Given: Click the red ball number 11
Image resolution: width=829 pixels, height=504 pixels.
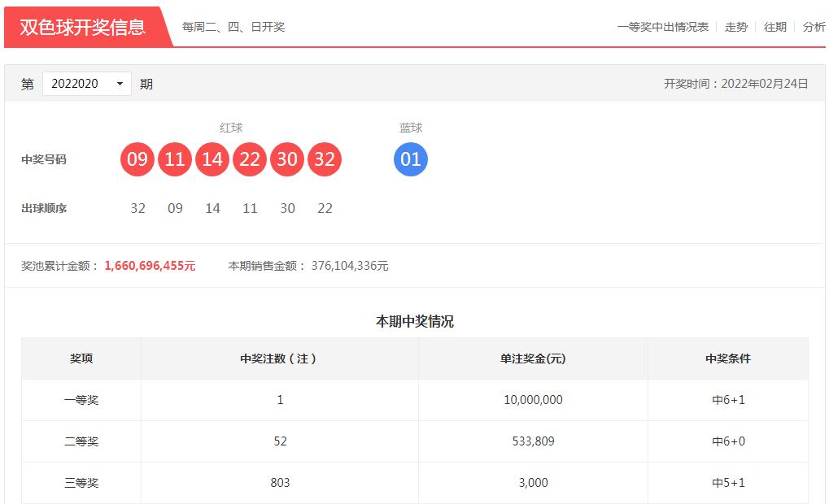Looking at the screenshot, I should point(175,159).
